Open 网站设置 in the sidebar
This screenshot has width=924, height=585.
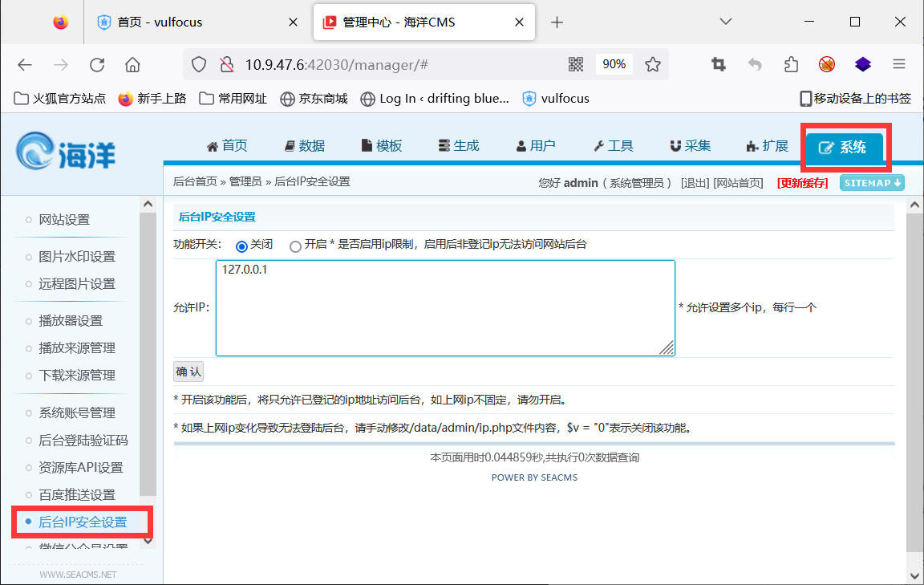click(64, 220)
